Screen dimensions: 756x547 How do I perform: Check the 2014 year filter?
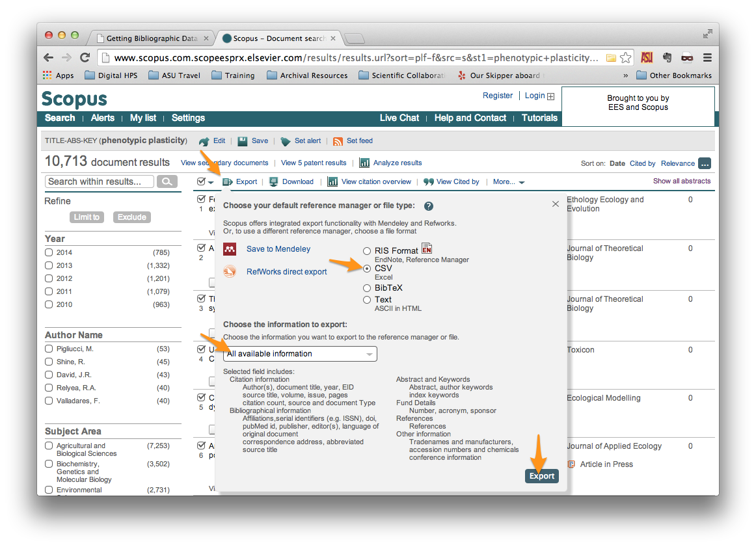click(x=49, y=252)
